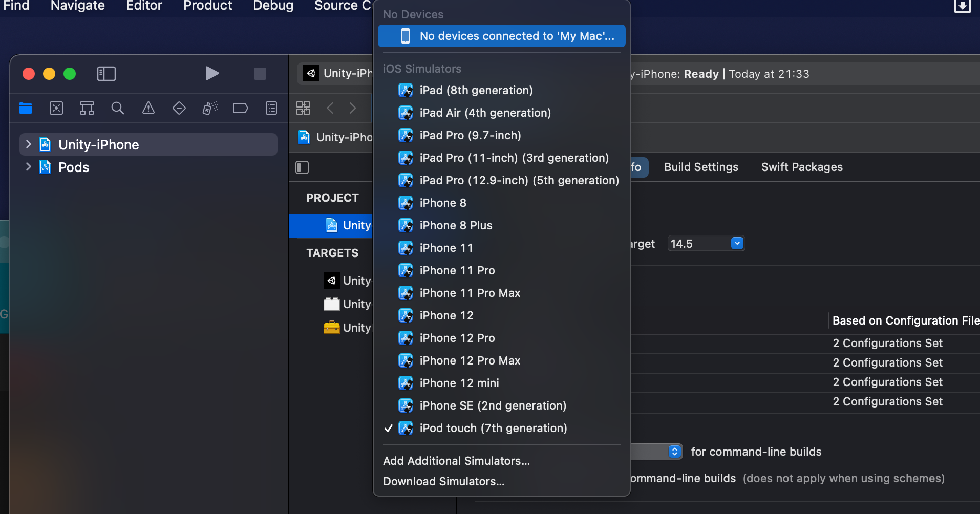Open the Report navigator icon
Viewport: 980px width, 514px height.
[x=271, y=108]
